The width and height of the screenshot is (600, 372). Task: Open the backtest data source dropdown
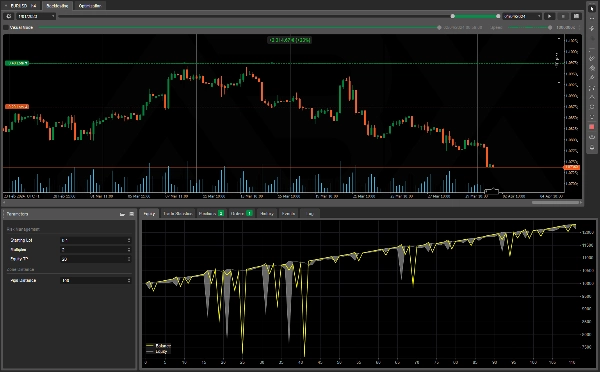(36, 16)
